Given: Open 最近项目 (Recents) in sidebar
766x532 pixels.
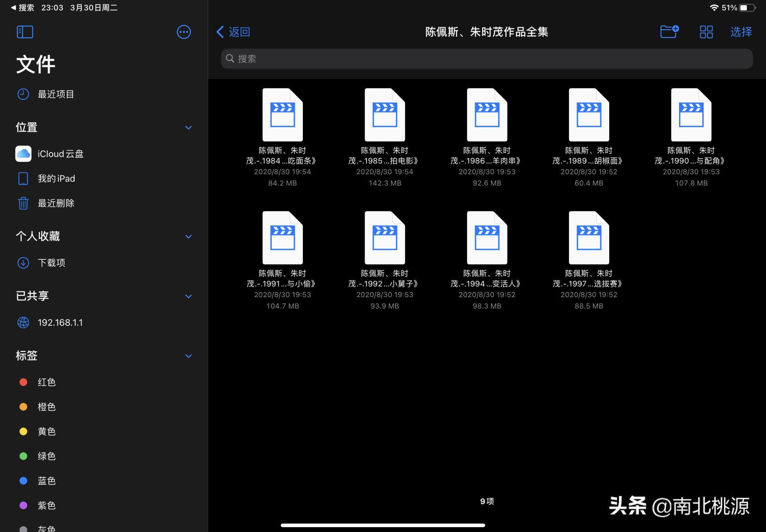Looking at the screenshot, I should [55, 94].
